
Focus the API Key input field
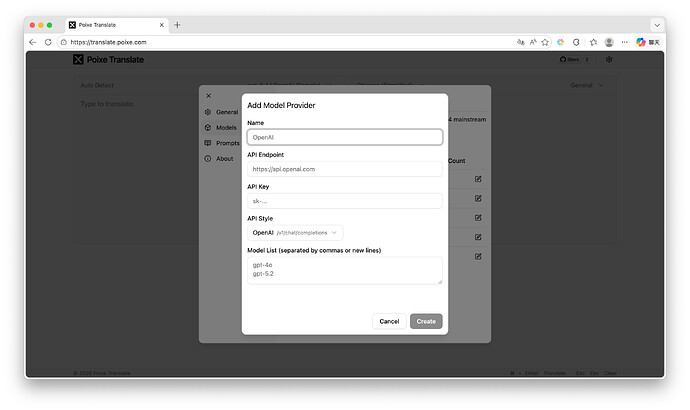coord(344,201)
